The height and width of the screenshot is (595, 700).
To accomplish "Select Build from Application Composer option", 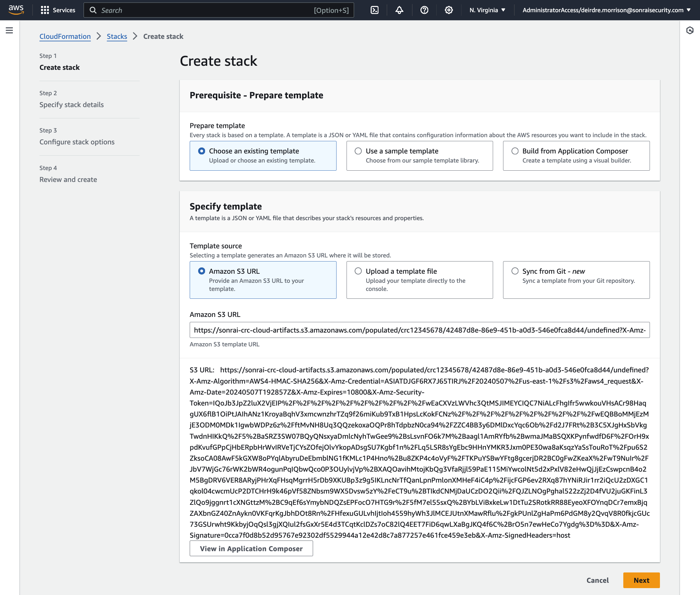I will point(576,156).
